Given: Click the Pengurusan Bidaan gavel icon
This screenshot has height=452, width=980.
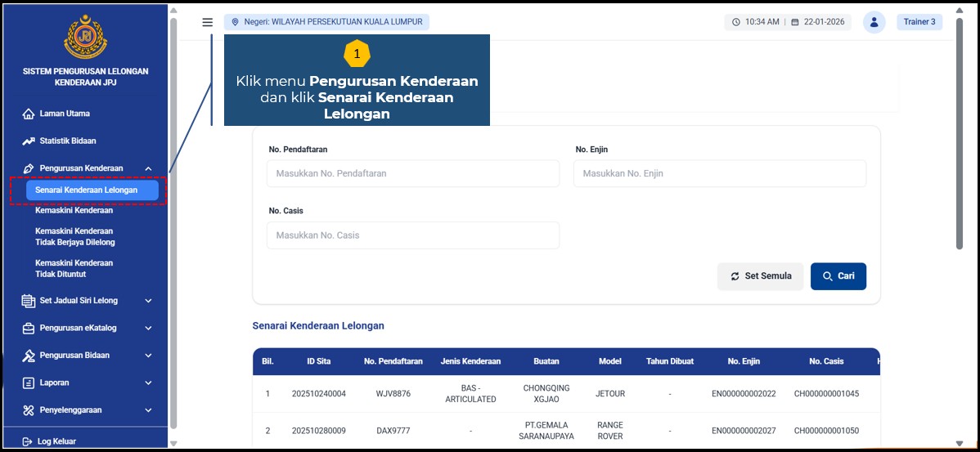Looking at the screenshot, I should pos(29,356).
